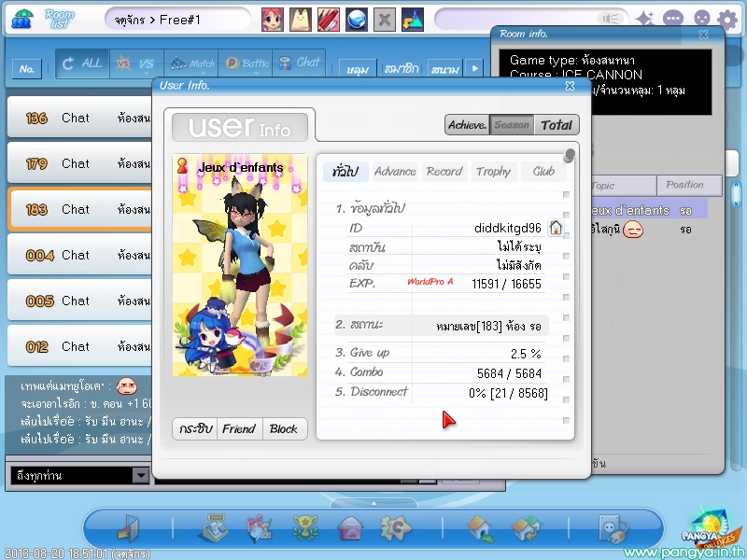Click the สมาชิก column header button
Image resolution: width=747 pixels, height=560 pixels.
coord(402,69)
